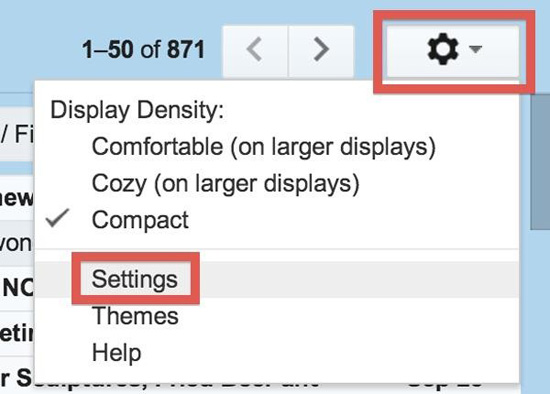Open the email row starting with NC
This screenshot has width=550, height=394.
tap(17, 288)
